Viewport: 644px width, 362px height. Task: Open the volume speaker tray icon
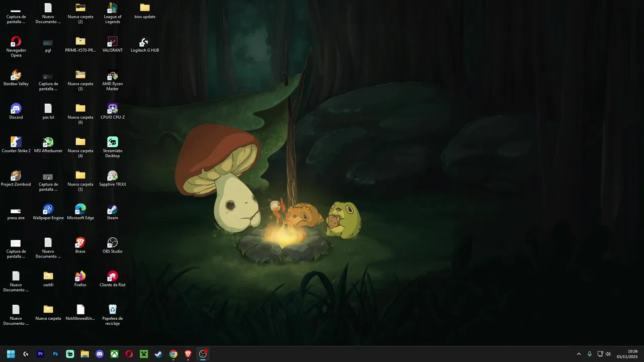(608, 354)
